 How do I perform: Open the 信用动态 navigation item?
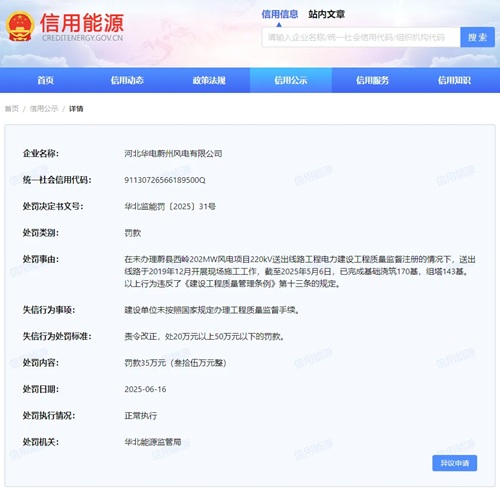pyautogui.click(x=127, y=80)
